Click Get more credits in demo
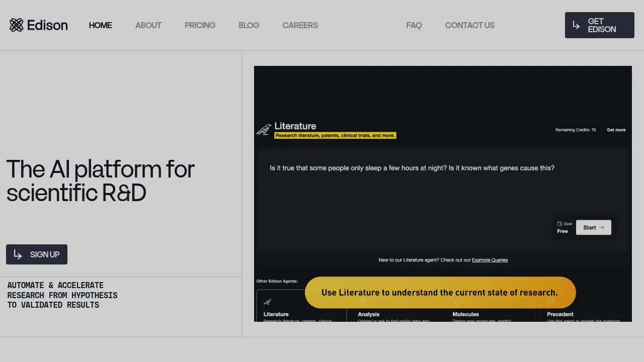Image resolution: width=644 pixels, height=362 pixels. coord(616,130)
